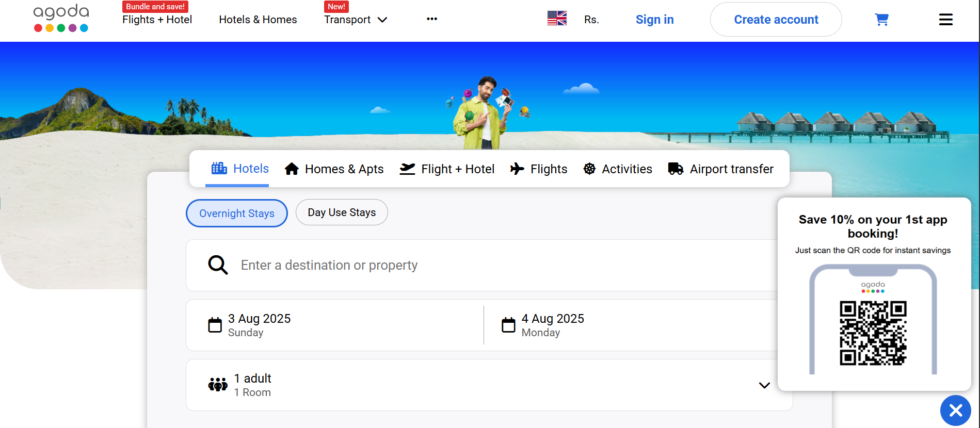Click the agoda logo
The image size is (980, 428).
61,18
